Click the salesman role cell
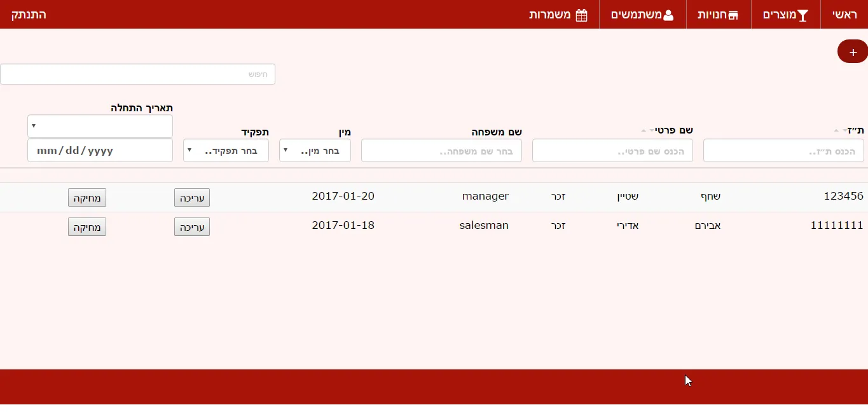The image size is (868, 412). click(484, 226)
